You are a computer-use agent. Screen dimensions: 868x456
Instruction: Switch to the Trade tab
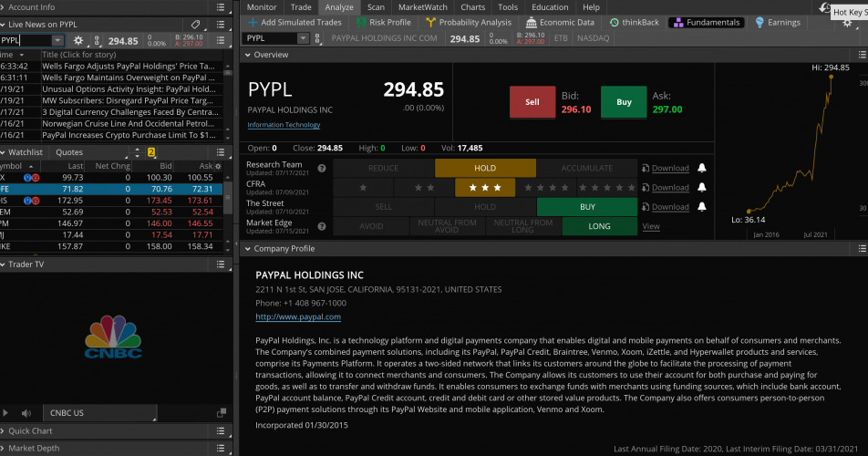pyautogui.click(x=301, y=7)
